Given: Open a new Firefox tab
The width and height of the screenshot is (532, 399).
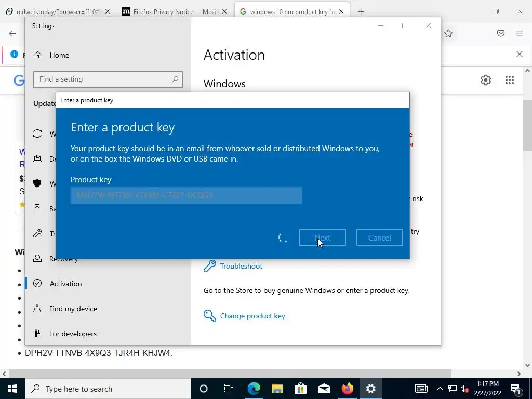Looking at the screenshot, I should pyautogui.click(x=361, y=12).
